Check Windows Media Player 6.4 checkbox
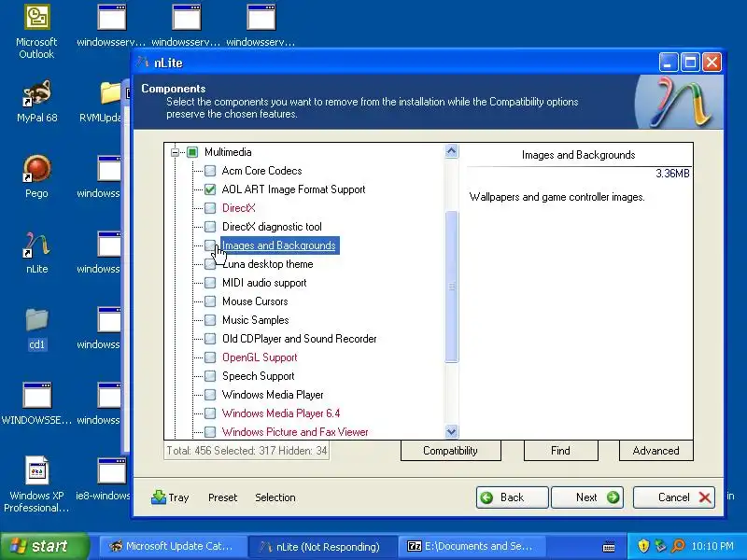The image size is (747, 560). 209,413
